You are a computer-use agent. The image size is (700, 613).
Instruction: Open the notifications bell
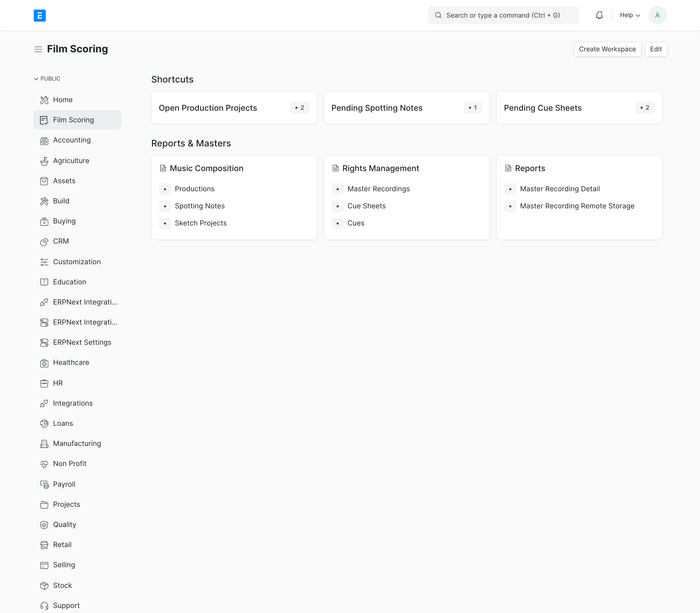[599, 15]
